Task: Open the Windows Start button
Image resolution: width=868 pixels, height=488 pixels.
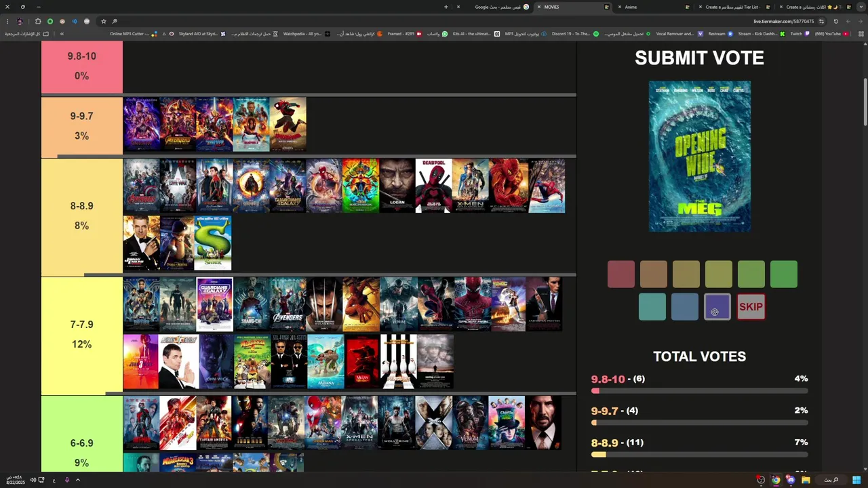Action: [856, 480]
